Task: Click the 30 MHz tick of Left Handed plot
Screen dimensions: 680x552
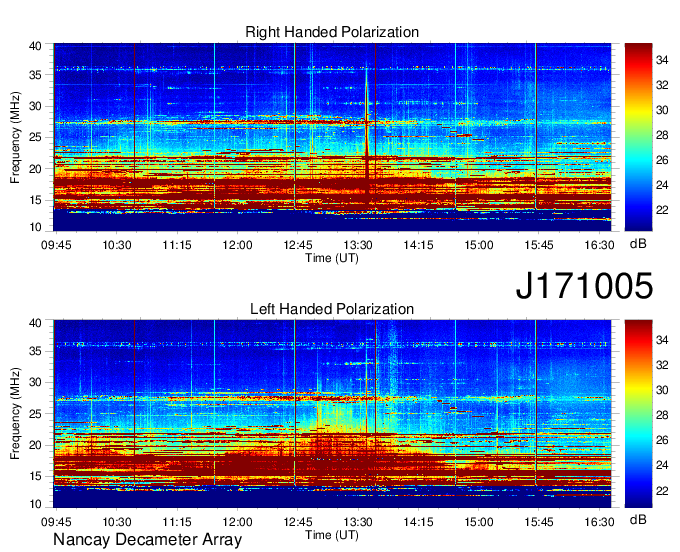Action: tap(36, 383)
